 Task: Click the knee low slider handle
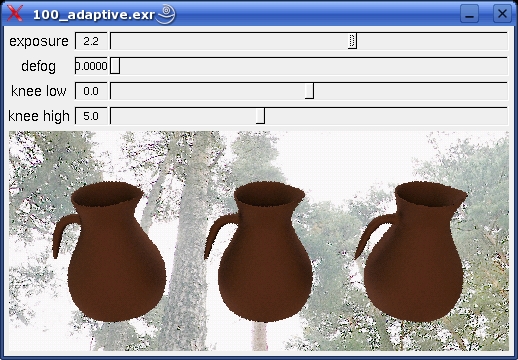point(309,91)
